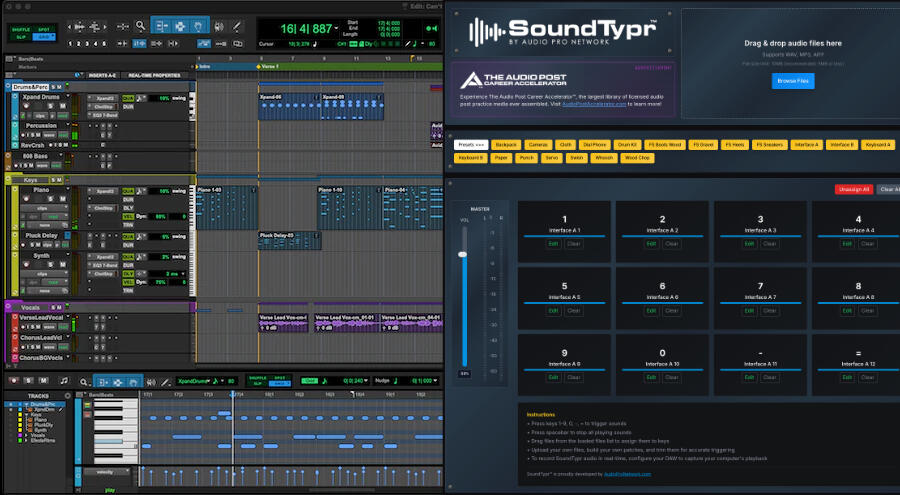The image size is (900, 495).
Task: Expand the Vocals folder in Tracks list
Action: tap(26, 435)
